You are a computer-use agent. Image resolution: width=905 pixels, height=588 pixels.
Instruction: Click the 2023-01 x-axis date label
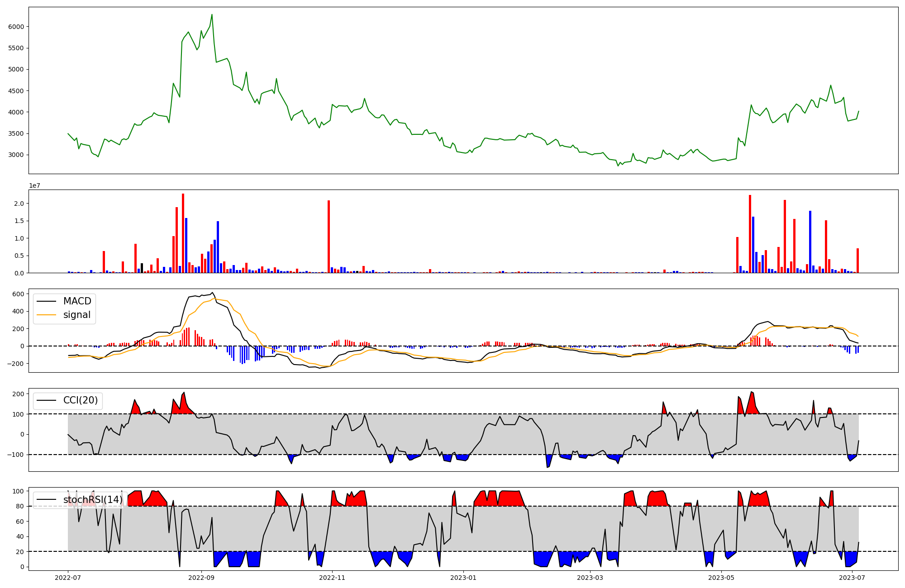point(463,578)
